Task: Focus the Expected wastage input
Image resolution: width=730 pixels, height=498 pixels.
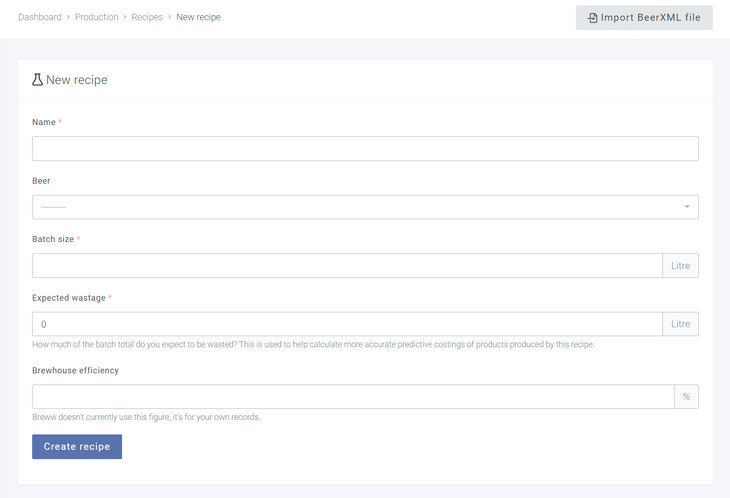Action: pyautogui.click(x=347, y=324)
